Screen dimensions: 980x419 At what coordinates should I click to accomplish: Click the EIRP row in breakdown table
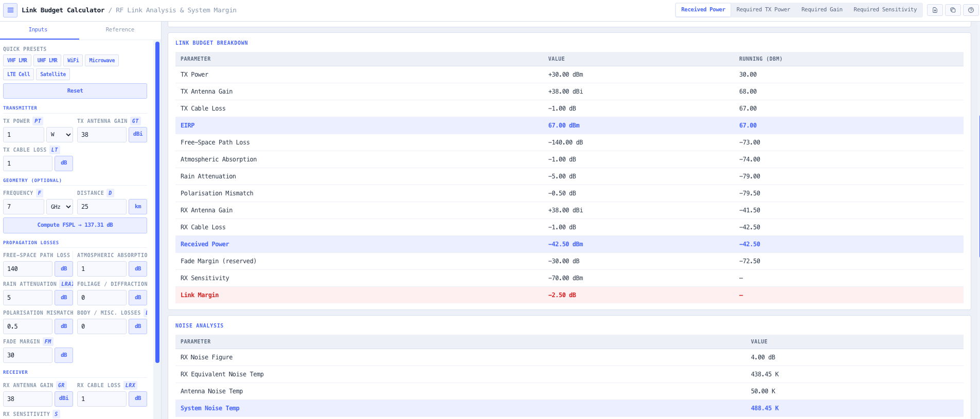(x=569, y=125)
